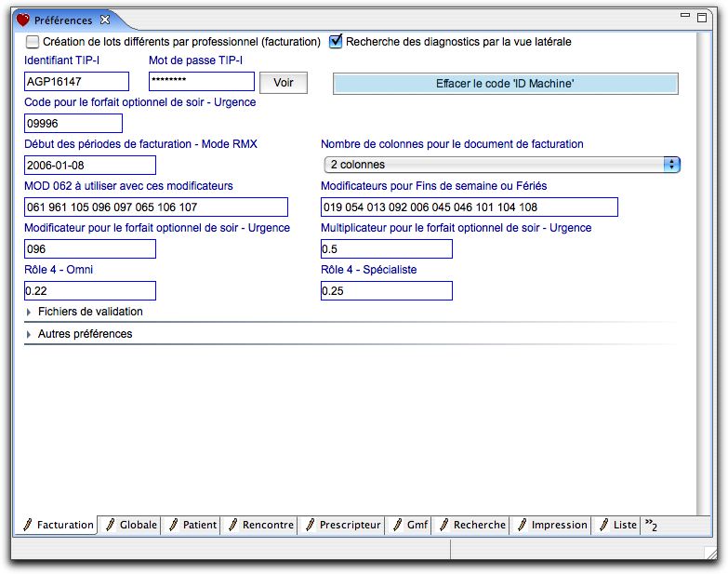
Task: Enable Création de lots différents par professionnel
Action: point(33,42)
